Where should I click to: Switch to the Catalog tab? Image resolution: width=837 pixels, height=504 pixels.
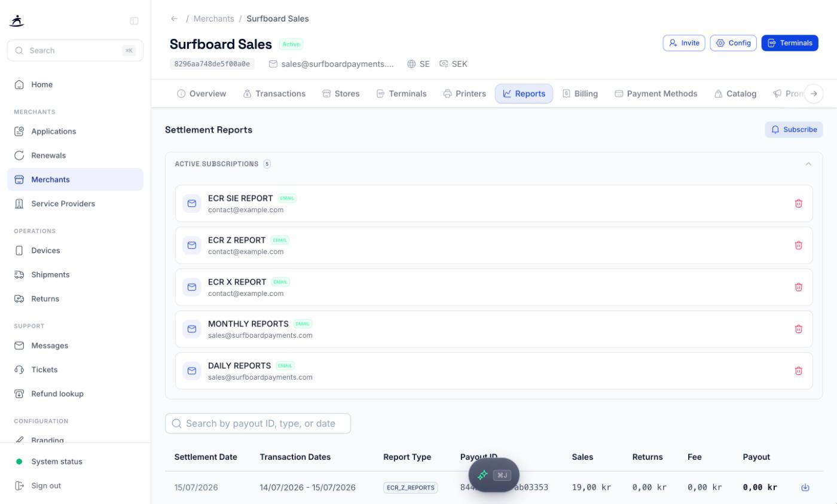click(735, 94)
